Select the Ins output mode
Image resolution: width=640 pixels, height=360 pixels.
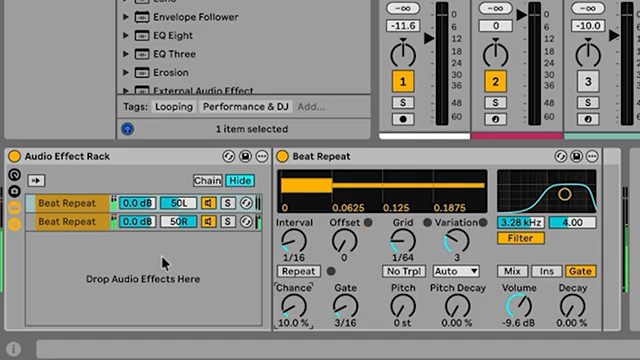pyautogui.click(x=547, y=271)
